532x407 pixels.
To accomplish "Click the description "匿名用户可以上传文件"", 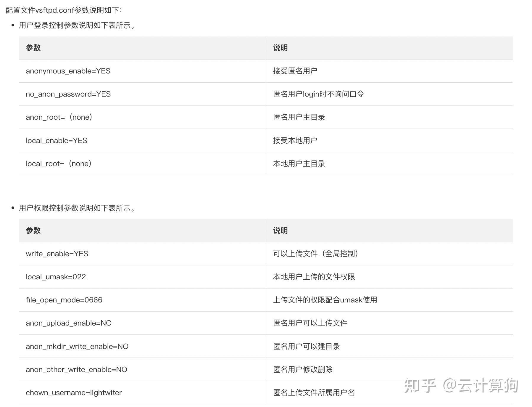I will [x=310, y=323].
